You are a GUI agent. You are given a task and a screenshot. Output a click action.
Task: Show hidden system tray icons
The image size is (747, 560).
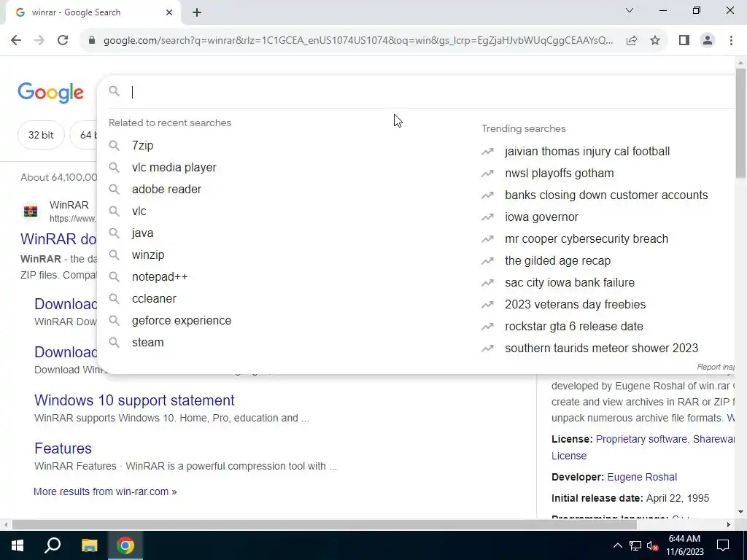[617, 545]
